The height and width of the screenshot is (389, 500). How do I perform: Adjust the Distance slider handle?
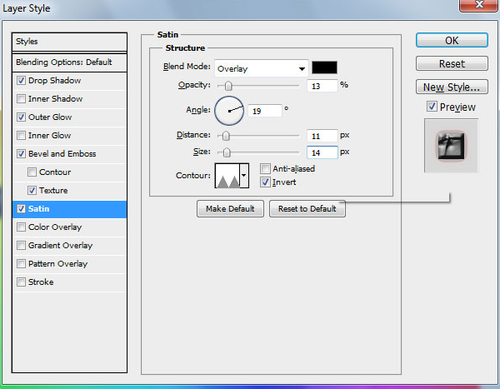pos(226,136)
